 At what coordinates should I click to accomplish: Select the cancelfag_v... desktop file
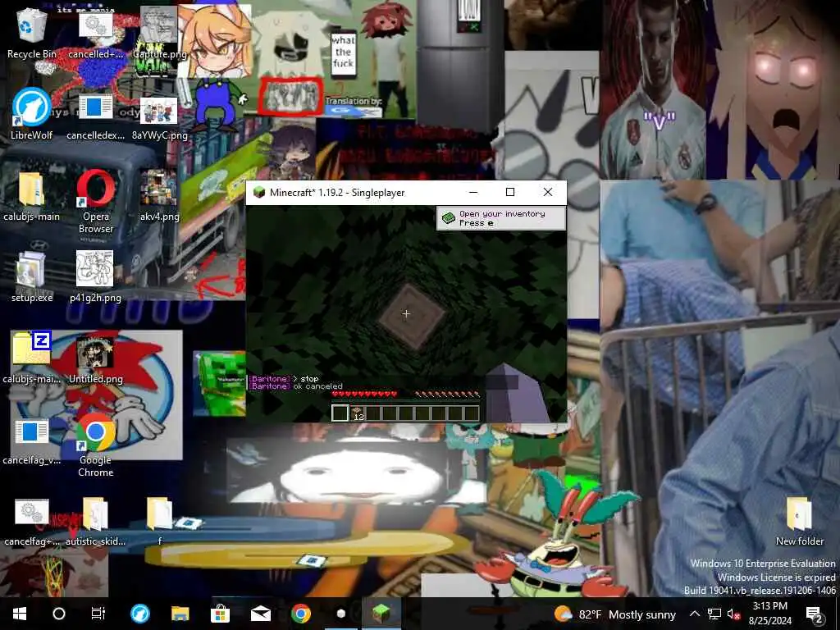pos(32,441)
